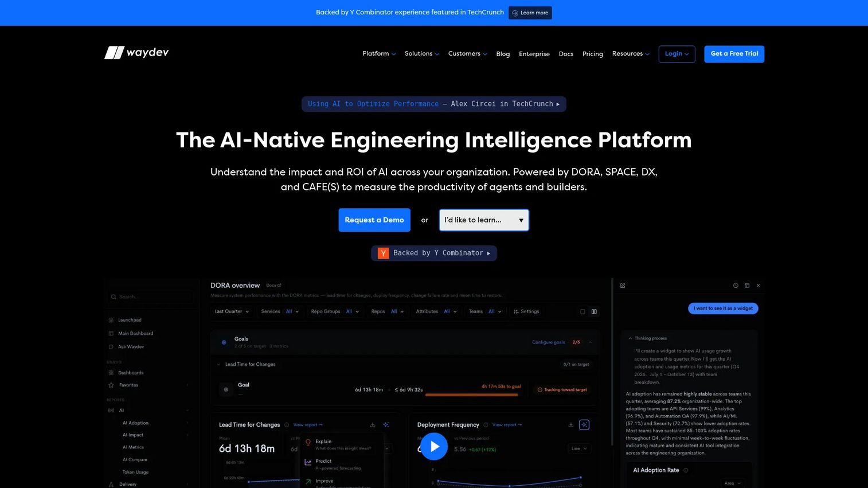
Task: Click Request a Demo button
Action: pyautogui.click(x=374, y=220)
